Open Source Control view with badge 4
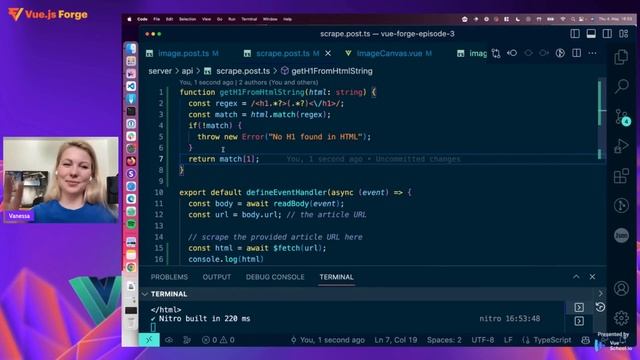This screenshot has width=640, height=360. pyautogui.click(x=622, y=117)
